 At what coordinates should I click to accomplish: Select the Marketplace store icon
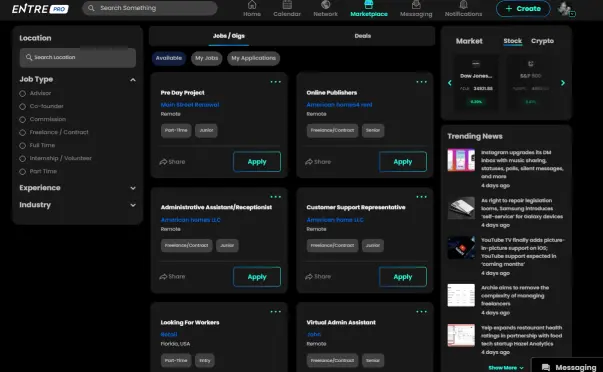pyautogui.click(x=368, y=5)
